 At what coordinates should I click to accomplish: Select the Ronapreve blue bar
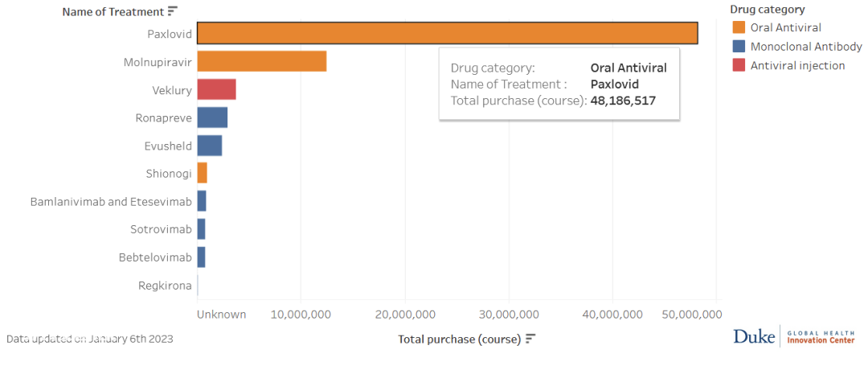[x=212, y=117]
